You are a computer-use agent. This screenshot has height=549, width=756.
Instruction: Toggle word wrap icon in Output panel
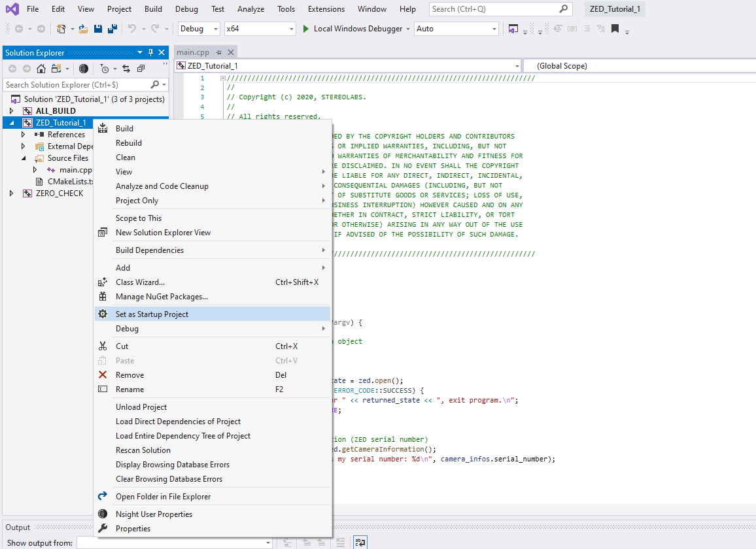pos(360,542)
